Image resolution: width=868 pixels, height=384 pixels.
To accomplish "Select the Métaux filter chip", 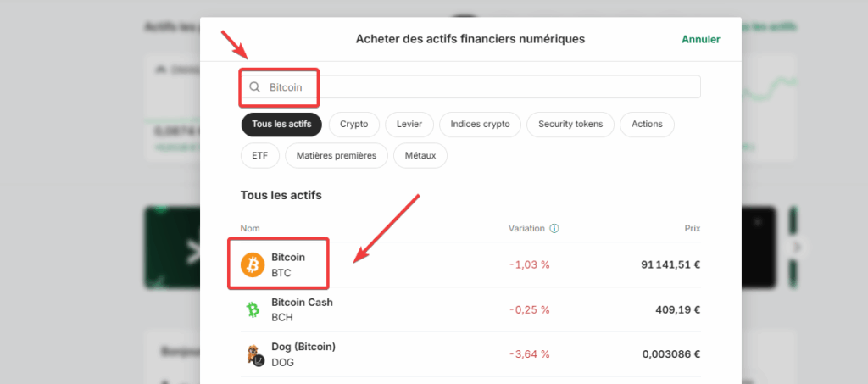I will (420, 155).
